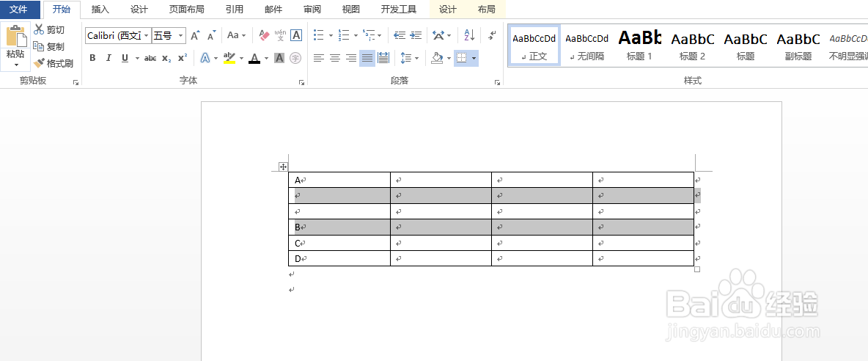
Task: Click the table resize handle at bottom-right
Action: [697, 269]
